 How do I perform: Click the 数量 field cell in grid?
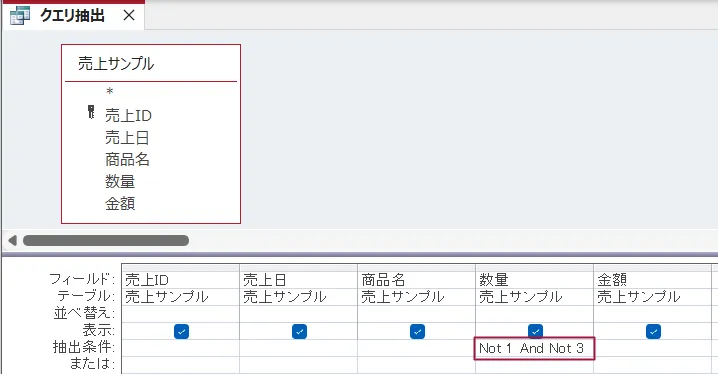tap(535, 280)
